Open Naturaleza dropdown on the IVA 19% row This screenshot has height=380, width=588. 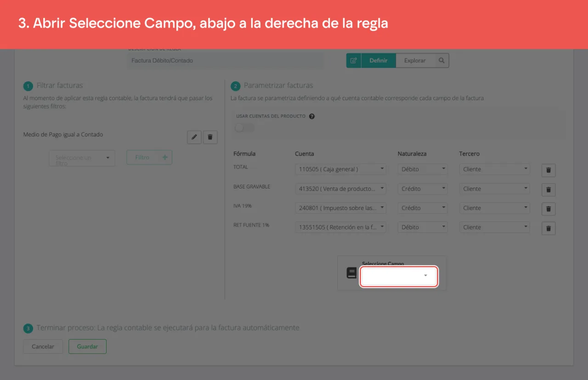click(x=423, y=208)
